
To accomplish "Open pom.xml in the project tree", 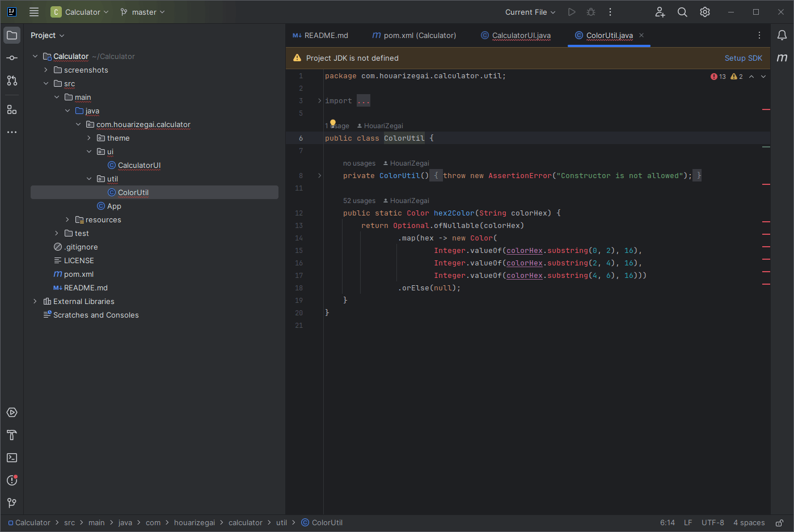I will pyautogui.click(x=78, y=274).
